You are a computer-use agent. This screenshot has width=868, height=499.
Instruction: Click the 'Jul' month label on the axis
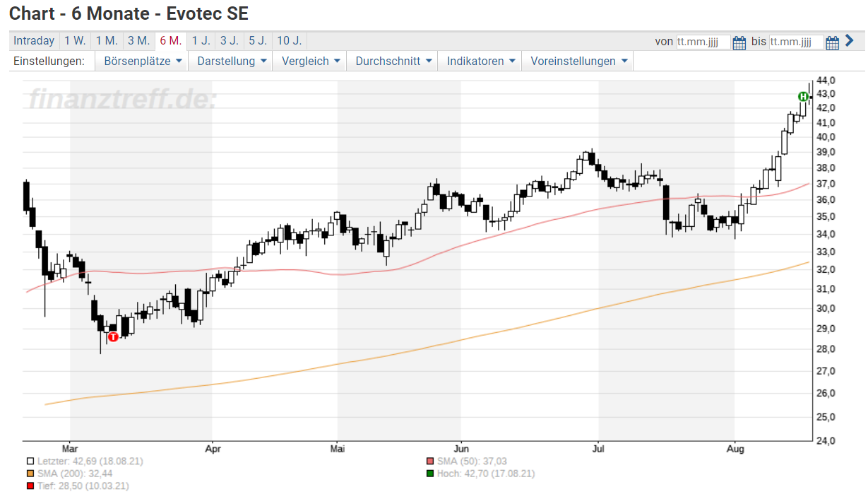coord(599,448)
